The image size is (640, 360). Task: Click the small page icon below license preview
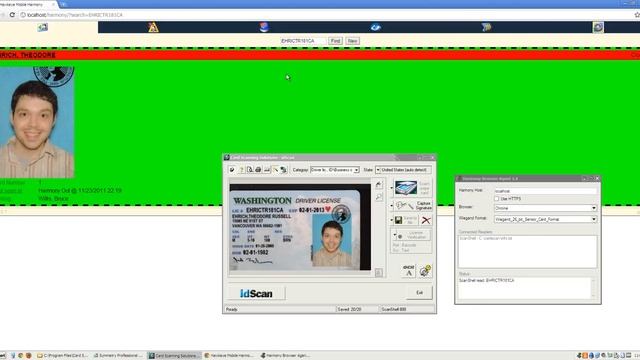pos(379,272)
